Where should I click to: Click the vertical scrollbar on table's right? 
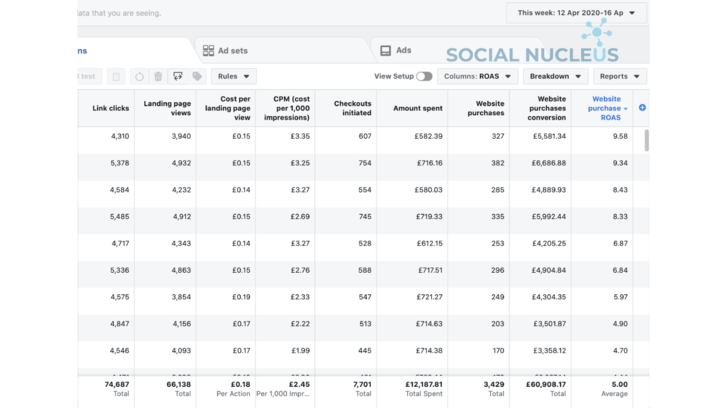[x=645, y=140]
